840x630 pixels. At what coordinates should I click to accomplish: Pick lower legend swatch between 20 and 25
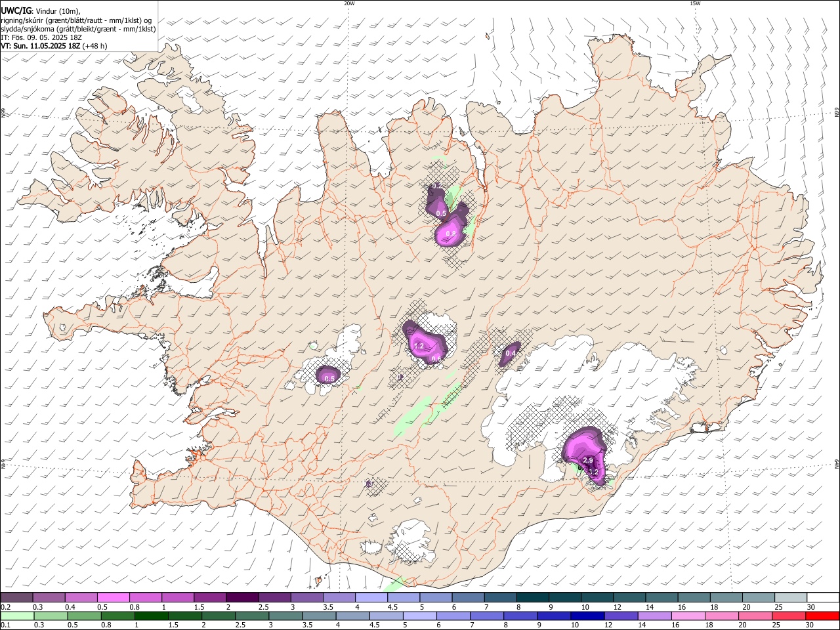tap(755, 616)
